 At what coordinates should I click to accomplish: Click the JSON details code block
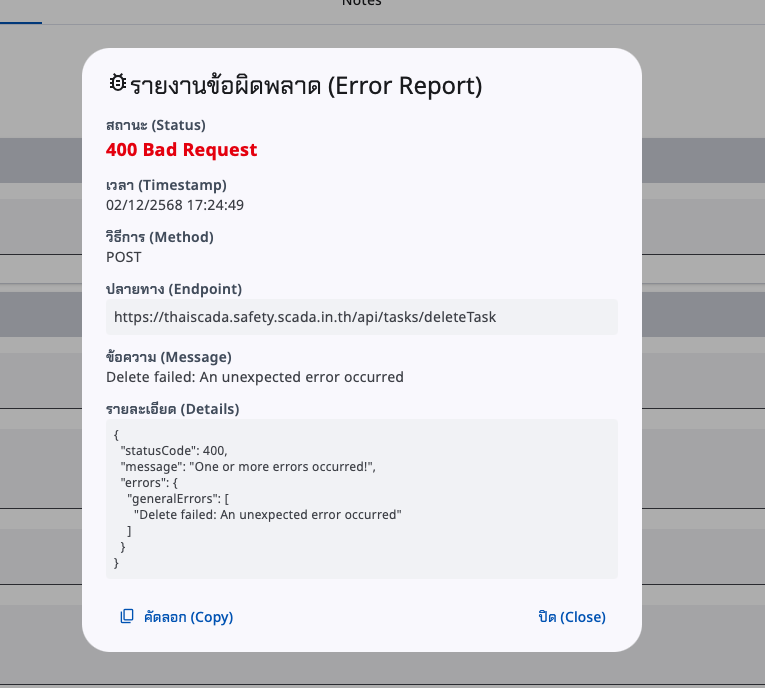point(362,499)
